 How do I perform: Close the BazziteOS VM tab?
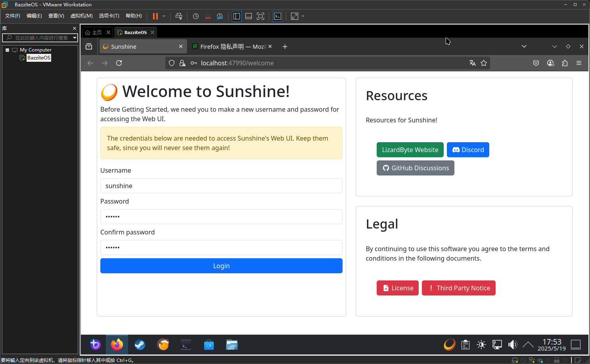tap(152, 32)
